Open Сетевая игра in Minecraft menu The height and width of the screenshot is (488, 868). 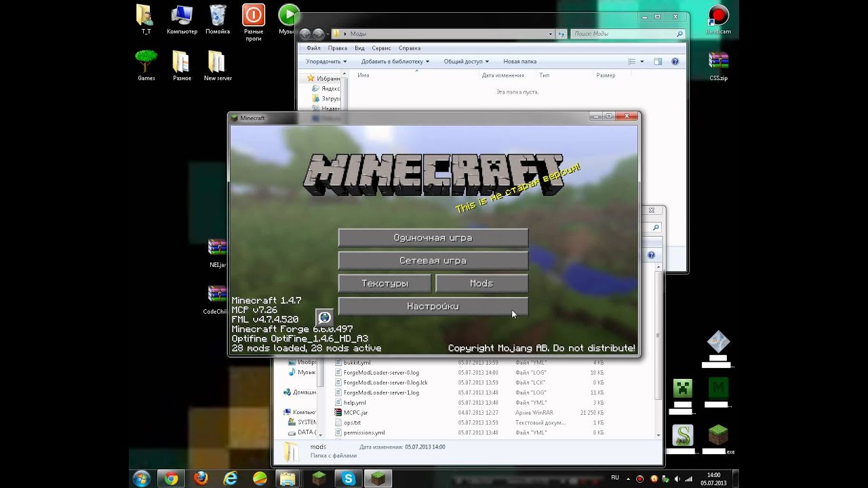[433, 261]
